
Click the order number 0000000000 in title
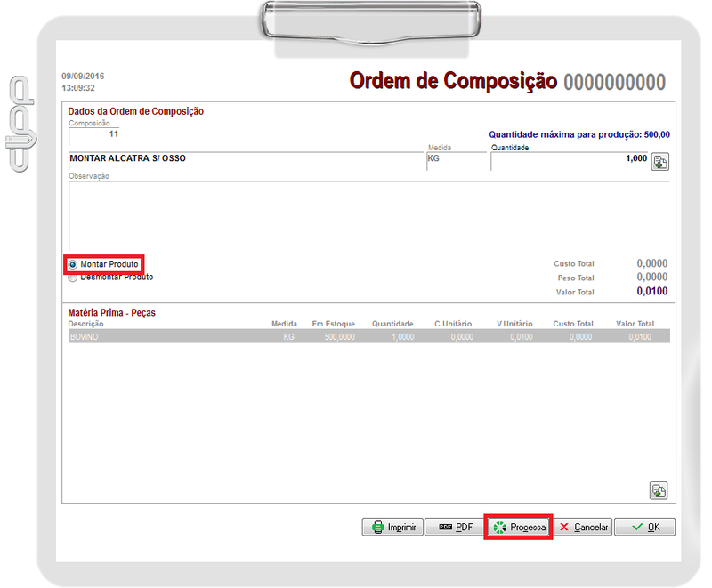coord(614,82)
